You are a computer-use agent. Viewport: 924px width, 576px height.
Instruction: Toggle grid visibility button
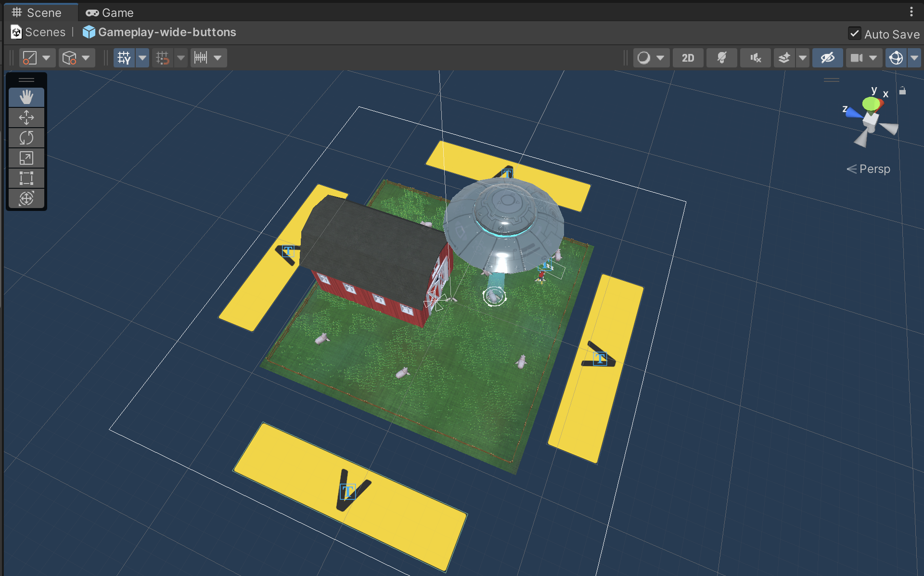click(124, 58)
